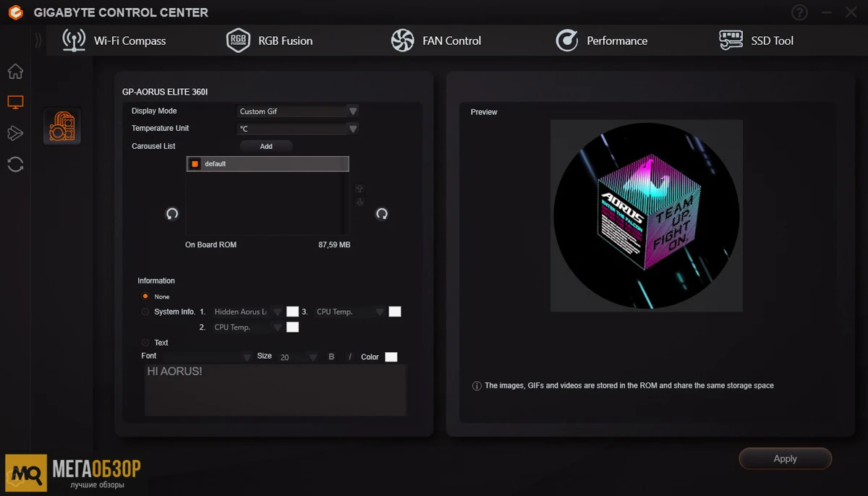Screen dimensions: 868x496
Task: Expand the top toolbar with the double chevron
Action: 38,40
